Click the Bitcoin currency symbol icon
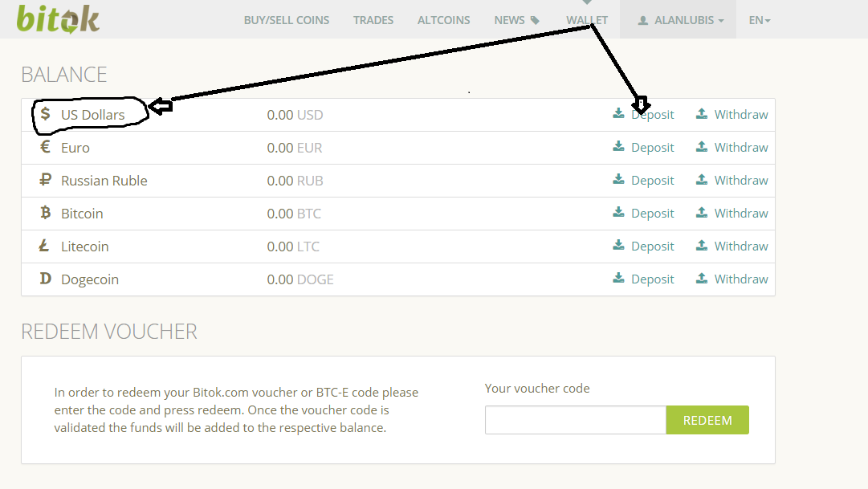The width and height of the screenshot is (868, 489). (46, 213)
